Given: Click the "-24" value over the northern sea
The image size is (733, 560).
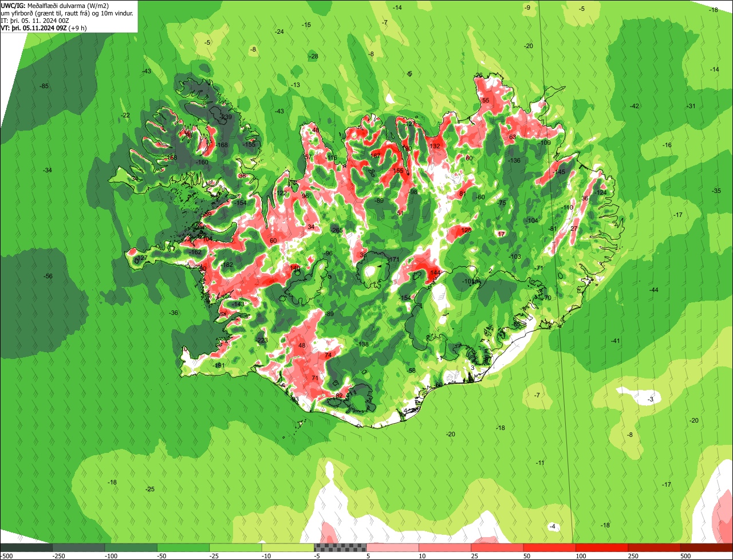Looking at the screenshot, I should tap(279, 31).
